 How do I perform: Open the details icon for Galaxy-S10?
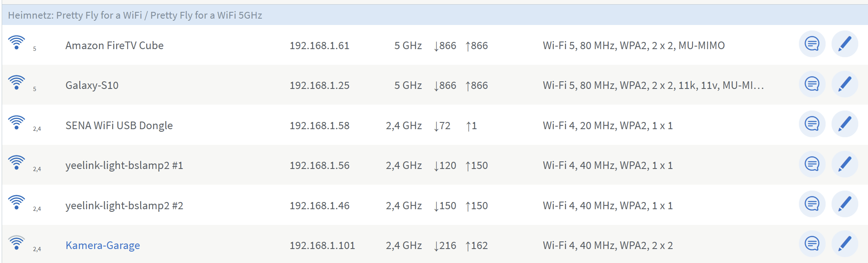(x=812, y=84)
